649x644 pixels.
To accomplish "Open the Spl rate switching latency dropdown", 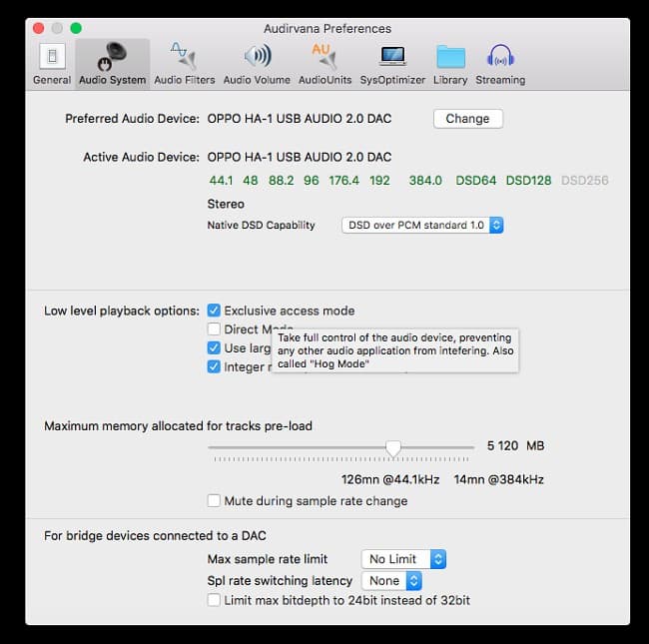I will [391, 581].
